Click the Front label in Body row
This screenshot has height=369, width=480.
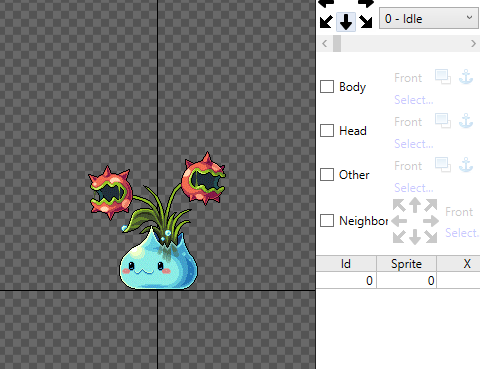coord(408,78)
